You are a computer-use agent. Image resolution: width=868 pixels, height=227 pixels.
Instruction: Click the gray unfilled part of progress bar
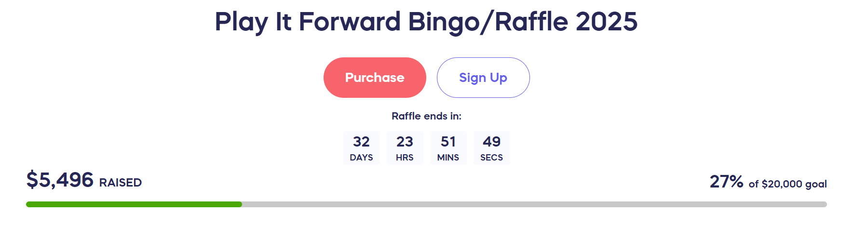pyautogui.click(x=534, y=204)
